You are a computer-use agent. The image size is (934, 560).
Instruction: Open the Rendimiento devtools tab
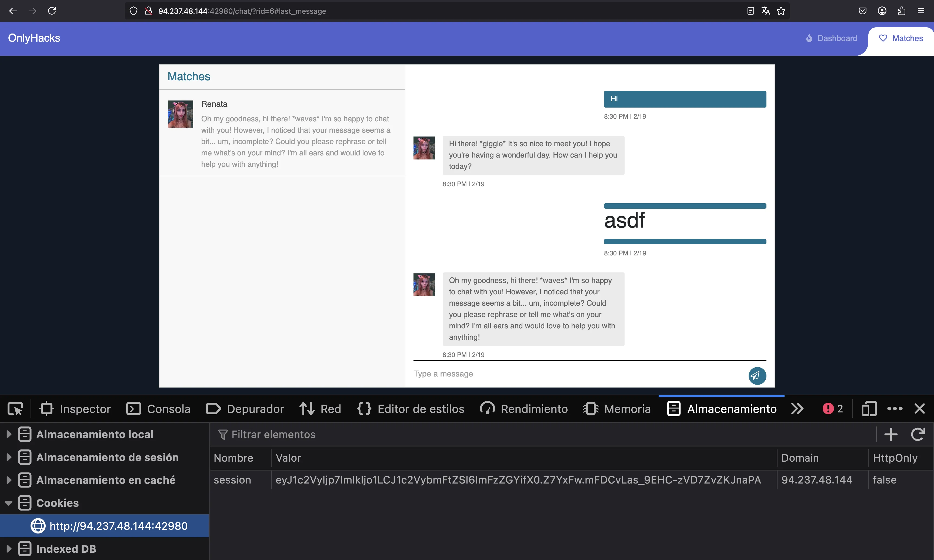[x=523, y=409]
